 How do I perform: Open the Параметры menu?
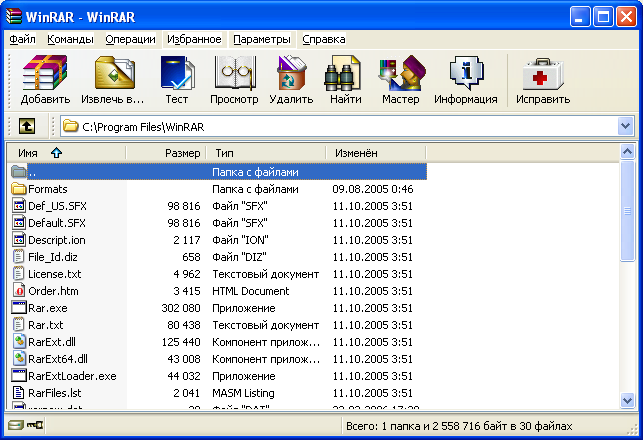pyautogui.click(x=262, y=39)
